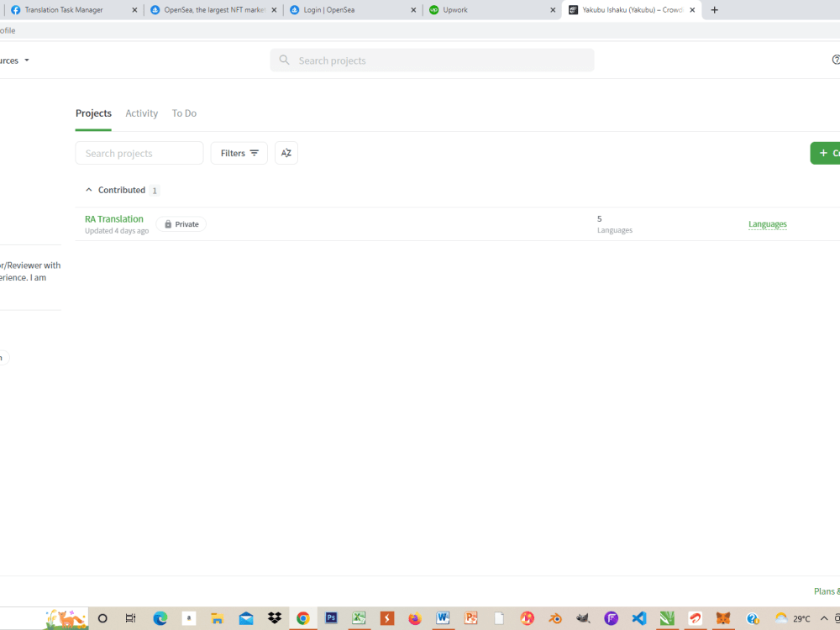
Task: Launch Microsoft Edge from the taskbar
Action: [x=160, y=618]
